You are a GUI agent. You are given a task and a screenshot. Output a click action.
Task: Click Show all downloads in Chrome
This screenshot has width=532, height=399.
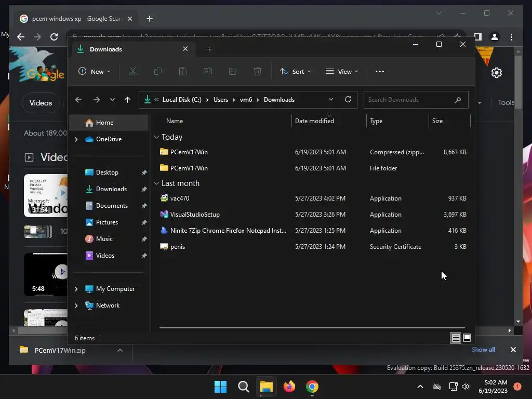click(x=483, y=350)
